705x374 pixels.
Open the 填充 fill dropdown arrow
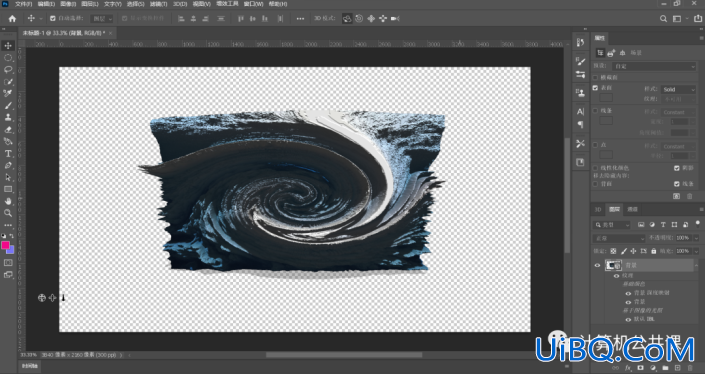tap(696, 251)
